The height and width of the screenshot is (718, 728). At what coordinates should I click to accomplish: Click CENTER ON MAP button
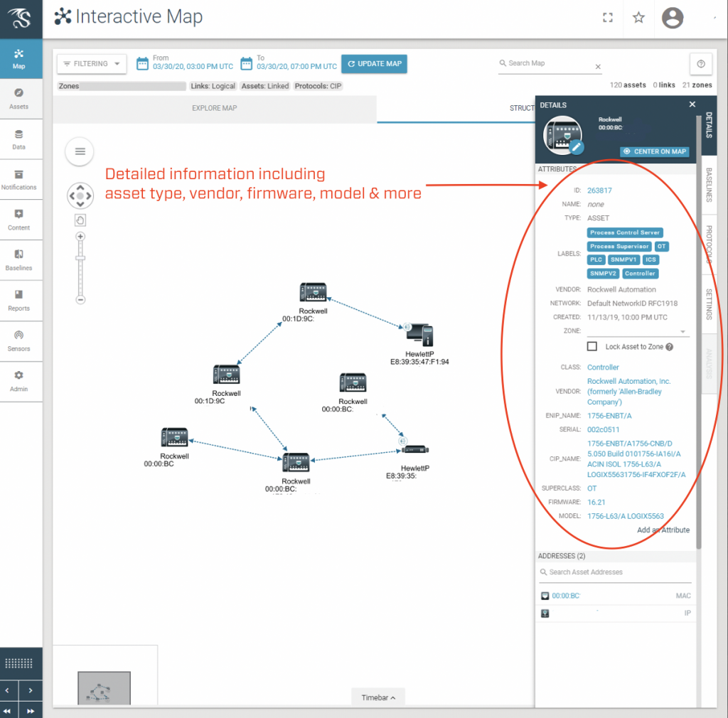(x=655, y=151)
